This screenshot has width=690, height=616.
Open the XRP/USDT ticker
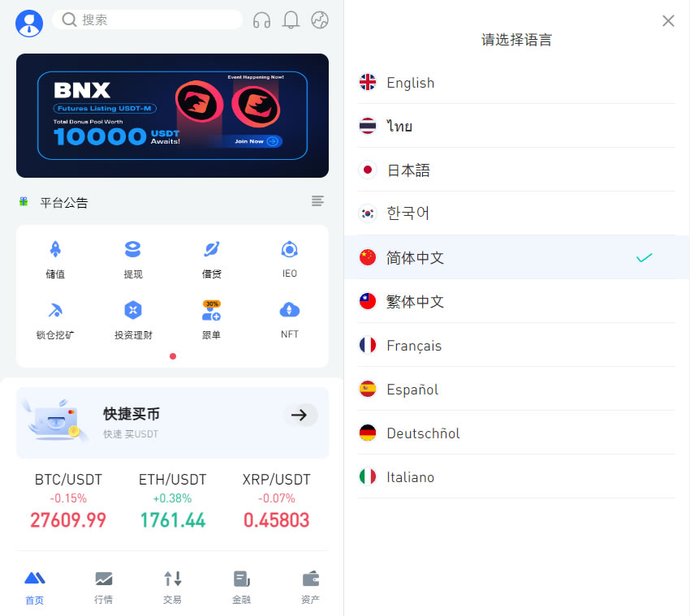pyautogui.click(x=276, y=501)
